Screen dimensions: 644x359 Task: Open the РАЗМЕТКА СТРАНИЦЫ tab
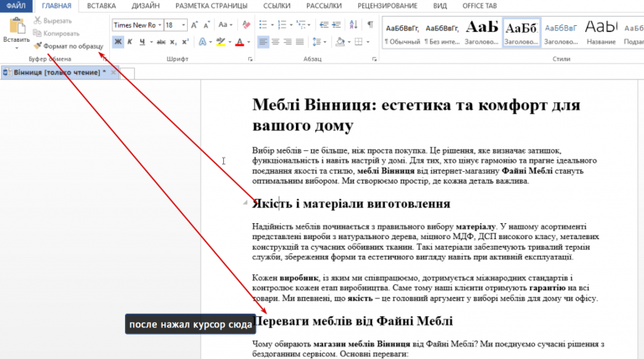pyautogui.click(x=211, y=6)
